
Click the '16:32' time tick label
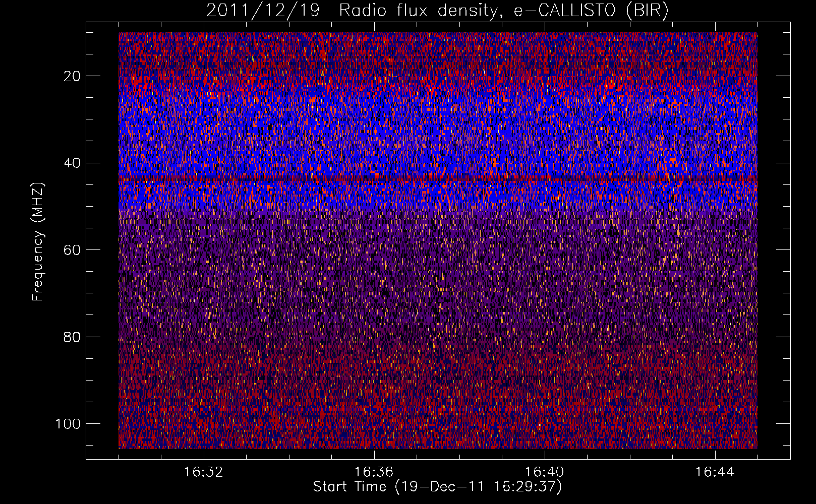[x=204, y=472]
